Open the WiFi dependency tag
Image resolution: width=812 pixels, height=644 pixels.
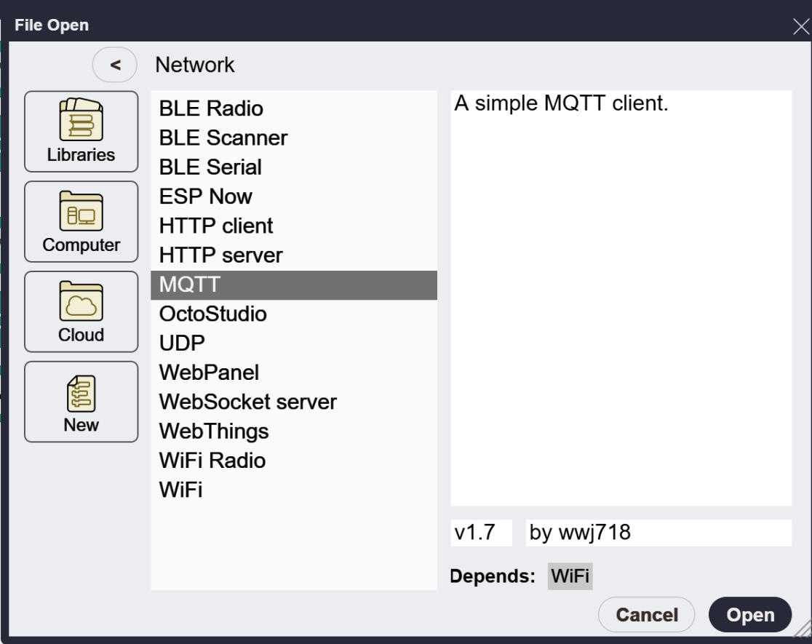click(570, 576)
